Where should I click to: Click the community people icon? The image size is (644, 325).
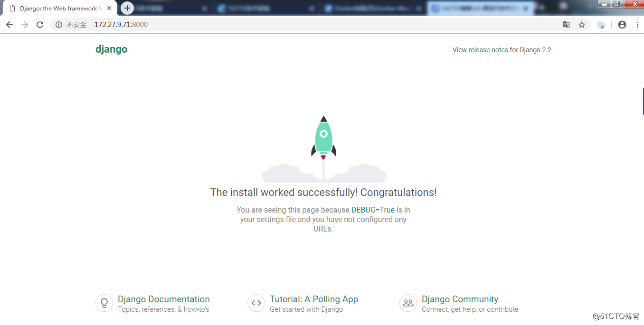point(408,303)
